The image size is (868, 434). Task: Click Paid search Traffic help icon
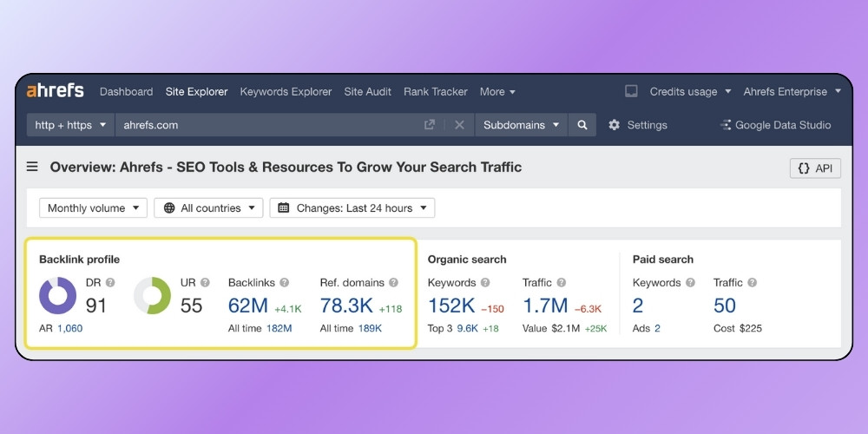tap(752, 282)
